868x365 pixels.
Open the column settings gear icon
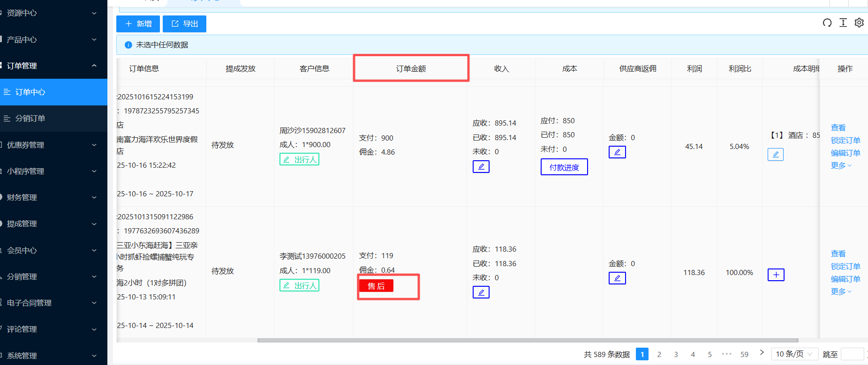(859, 23)
